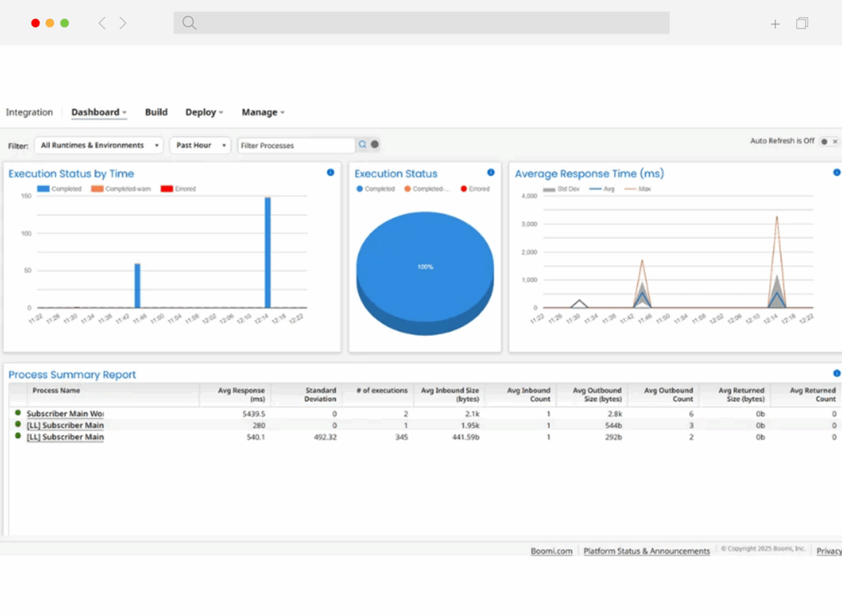Click the browser forward arrow
This screenshot has height=616, width=842.
pos(123,23)
